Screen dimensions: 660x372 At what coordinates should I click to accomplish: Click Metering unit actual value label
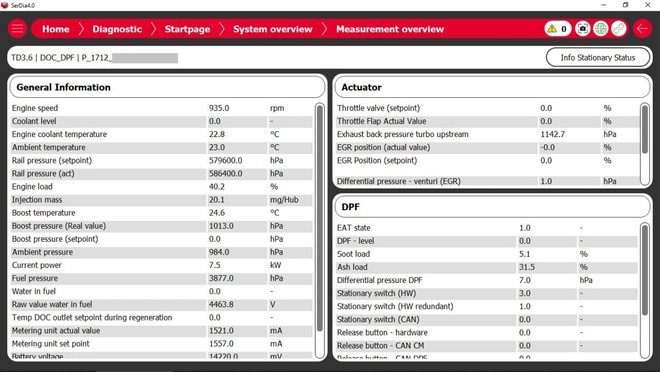56,331
